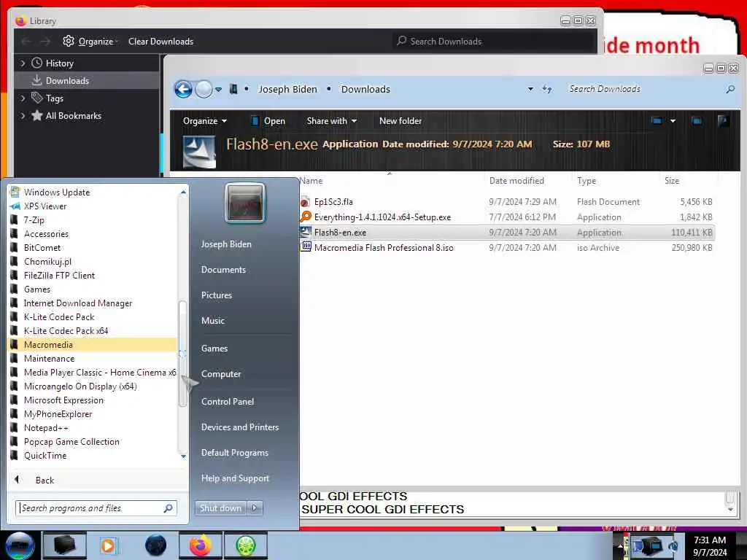The height and width of the screenshot is (560, 747).
Task: Open Help and Support from Start menu
Action: point(235,478)
